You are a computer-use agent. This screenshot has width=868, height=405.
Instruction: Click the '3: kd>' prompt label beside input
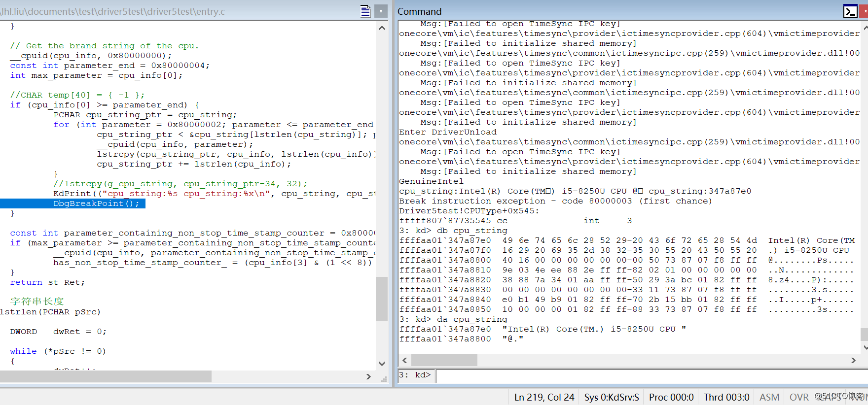pos(415,375)
